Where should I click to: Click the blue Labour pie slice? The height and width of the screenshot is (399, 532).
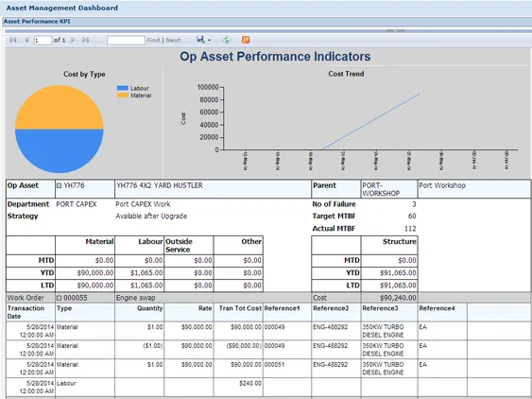[59, 151]
